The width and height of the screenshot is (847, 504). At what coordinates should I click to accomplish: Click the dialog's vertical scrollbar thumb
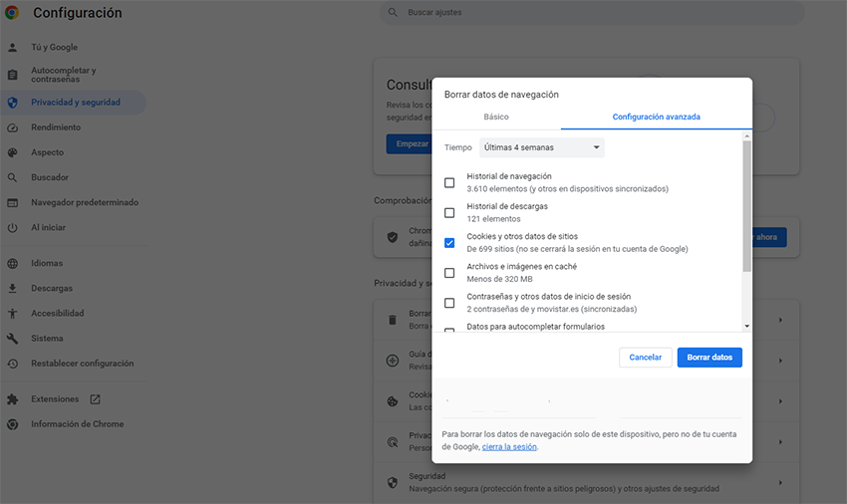[x=746, y=206]
